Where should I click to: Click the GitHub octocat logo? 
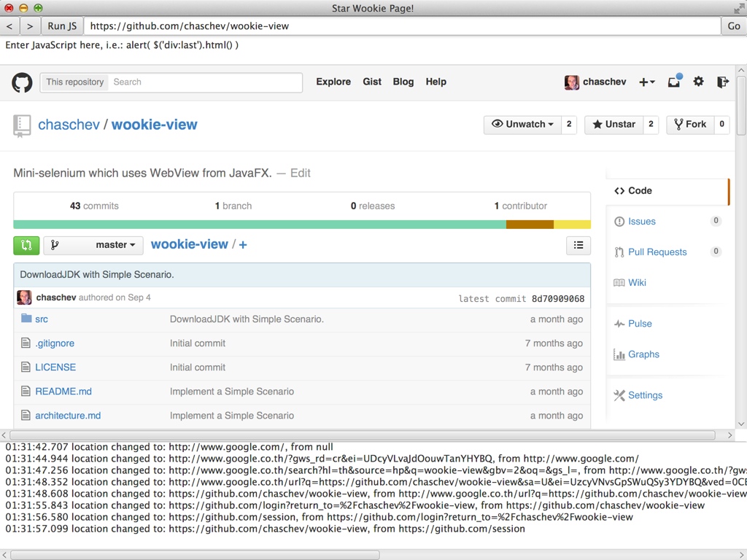[22, 82]
